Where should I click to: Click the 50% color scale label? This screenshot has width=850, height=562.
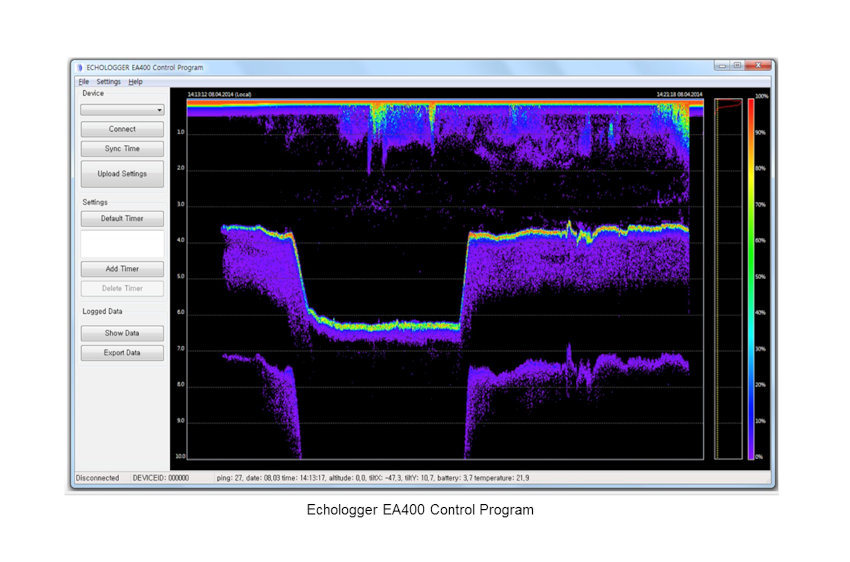pyautogui.click(x=761, y=277)
